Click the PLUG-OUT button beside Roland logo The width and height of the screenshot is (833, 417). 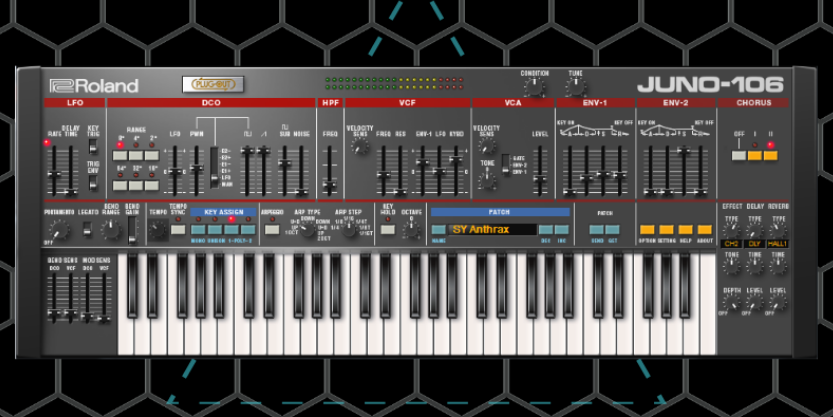(212, 84)
